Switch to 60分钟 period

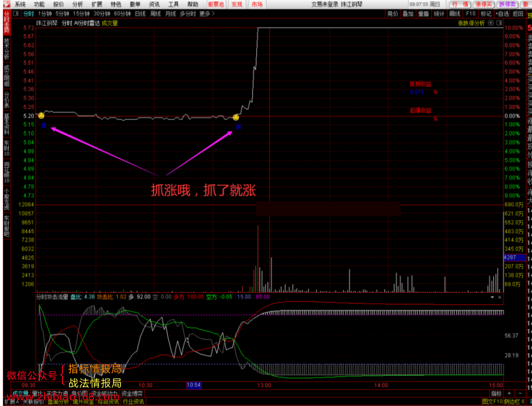click(122, 14)
